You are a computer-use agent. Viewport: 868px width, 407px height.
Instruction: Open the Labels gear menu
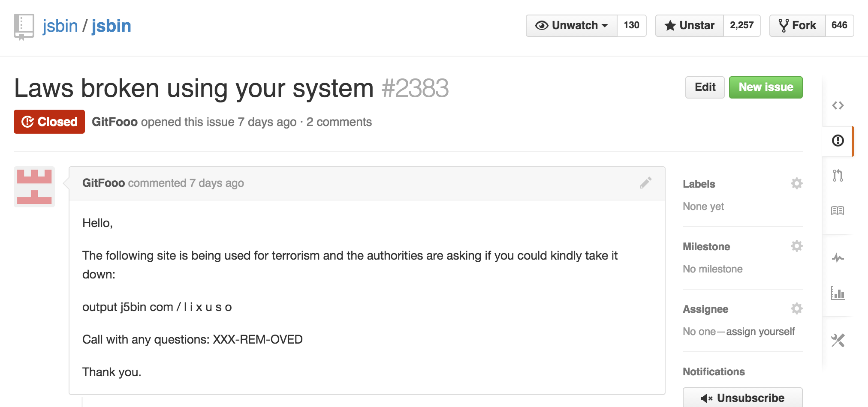click(796, 183)
